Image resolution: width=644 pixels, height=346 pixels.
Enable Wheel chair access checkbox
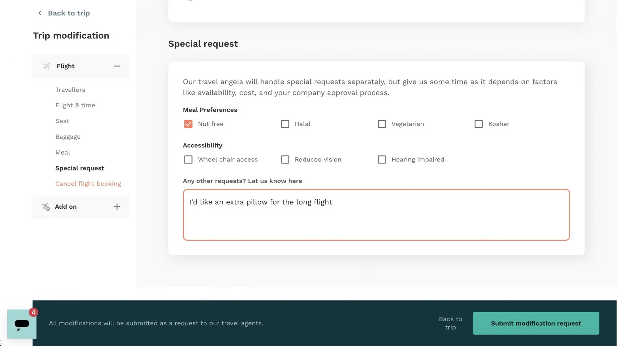point(188,160)
